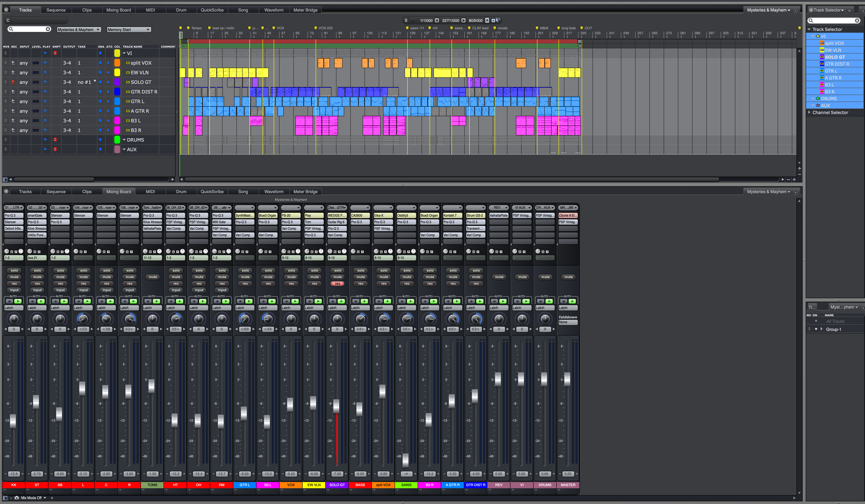Click fader minus button on MASTER channel
This screenshot has width=865, height=504.
[560, 474]
